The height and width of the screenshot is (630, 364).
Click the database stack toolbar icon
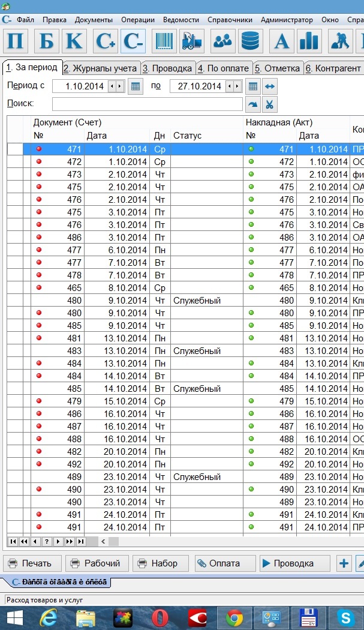pyautogui.click(x=251, y=41)
